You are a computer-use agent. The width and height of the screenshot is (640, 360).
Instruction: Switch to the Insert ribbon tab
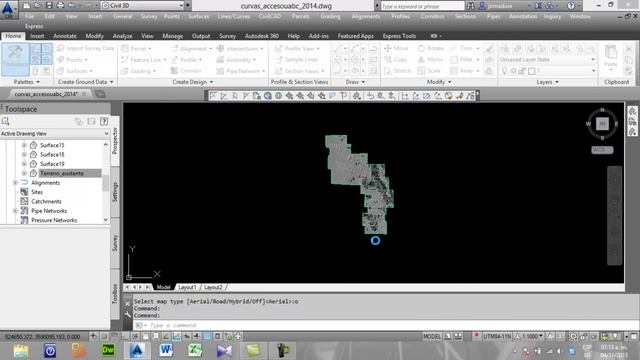click(37, 36)
